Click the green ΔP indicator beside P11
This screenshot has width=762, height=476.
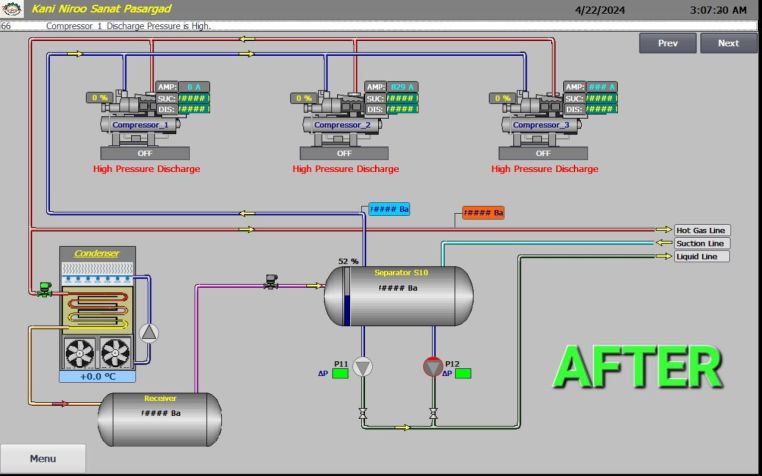(340, 374)
